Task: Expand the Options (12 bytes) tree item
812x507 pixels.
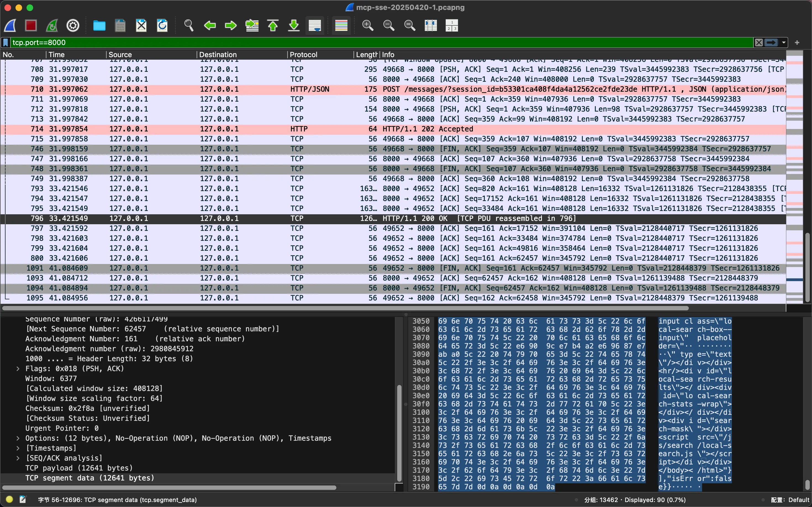Action: tap(18, 438)
